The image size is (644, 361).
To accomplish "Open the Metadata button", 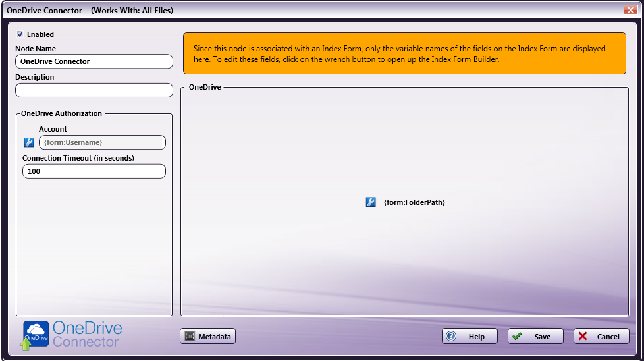I will pyautogui.click(x=208, y=337).
